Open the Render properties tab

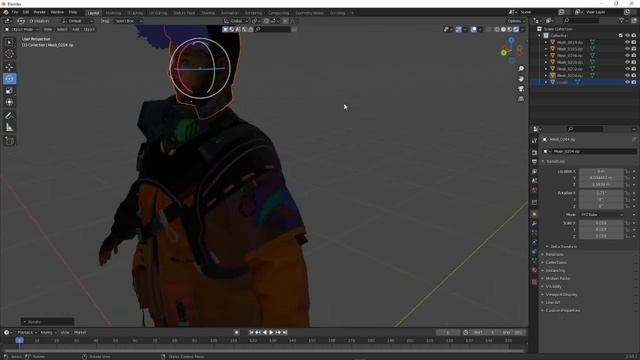(534, 152)
